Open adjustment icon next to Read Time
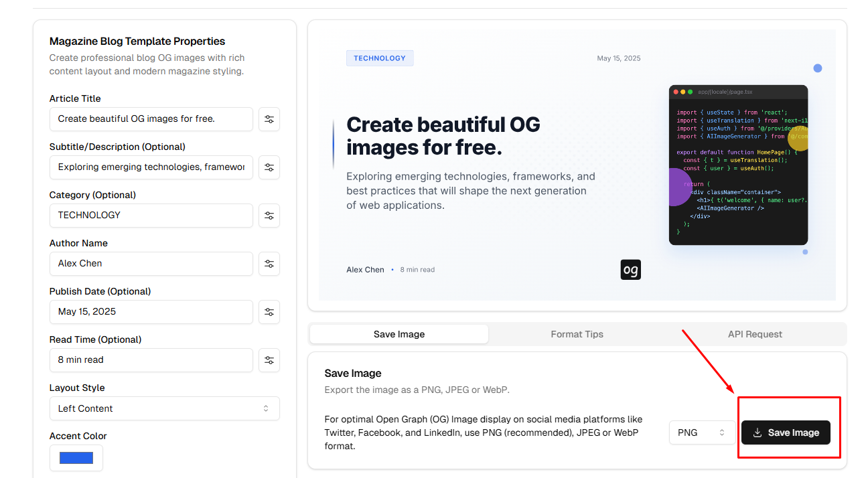868x478 pixels. tap(269, 360)
